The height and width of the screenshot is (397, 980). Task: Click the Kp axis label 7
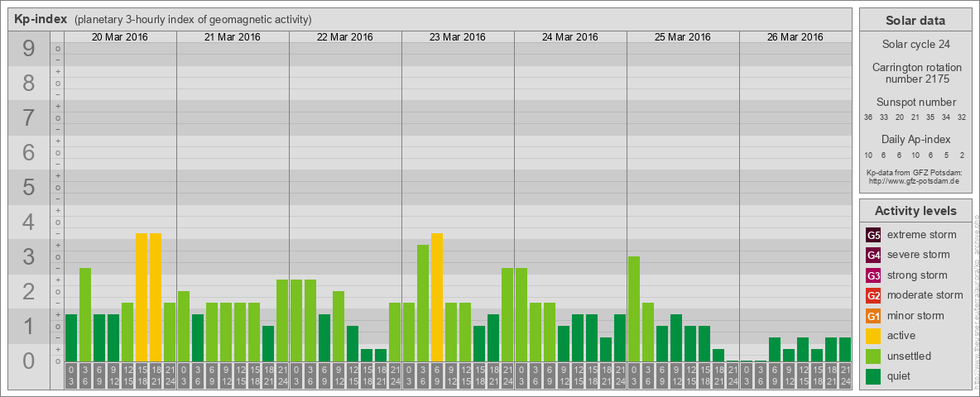pyautogui.click(x=28, y=117)
